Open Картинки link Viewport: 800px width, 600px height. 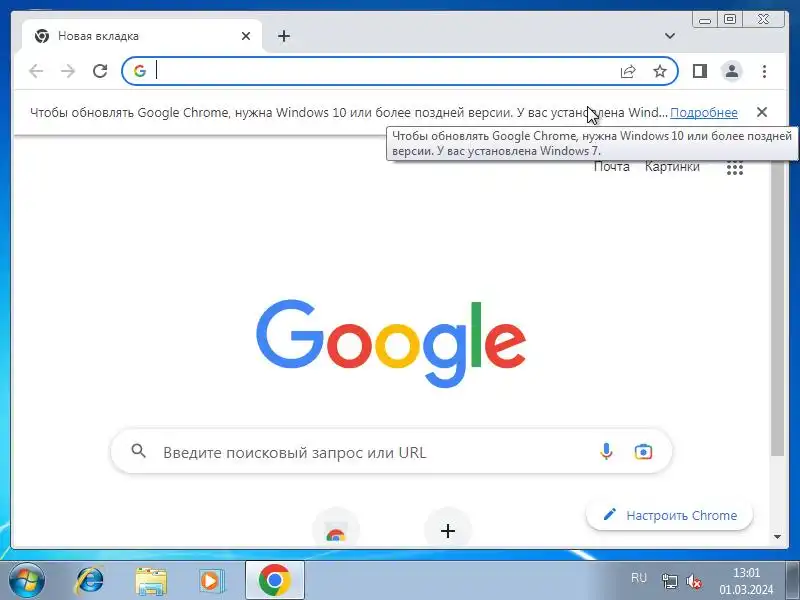tap(672, 167)
